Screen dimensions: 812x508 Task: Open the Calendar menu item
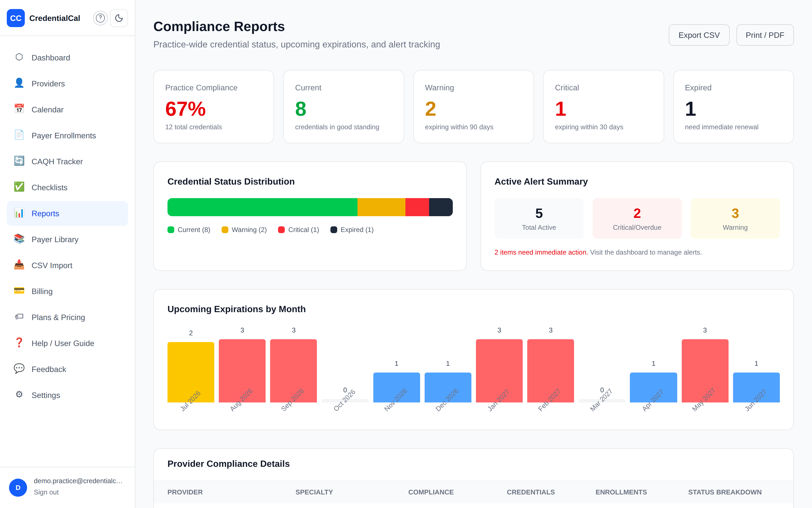(67, 110)
